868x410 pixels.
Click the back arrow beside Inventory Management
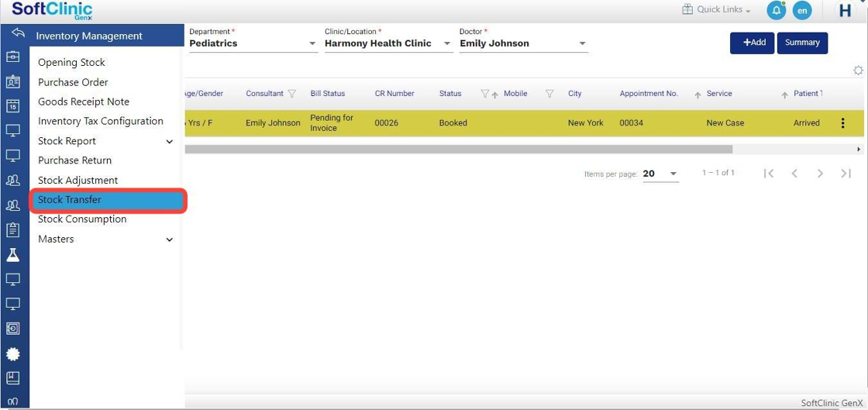point(17,34)
